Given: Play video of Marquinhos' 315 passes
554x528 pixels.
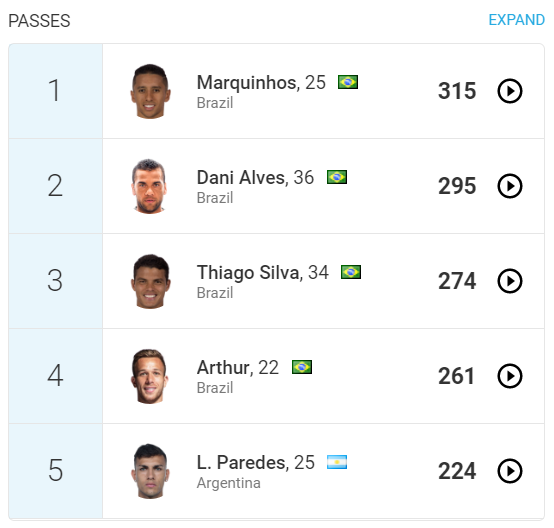Looking at the screenshot, I should coord(509,91).
